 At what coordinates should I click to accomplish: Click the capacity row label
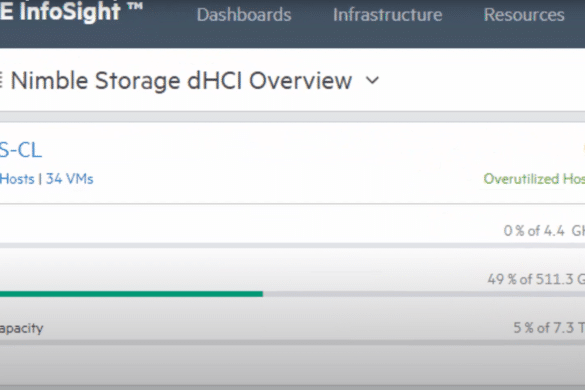[x=22, y=328]
